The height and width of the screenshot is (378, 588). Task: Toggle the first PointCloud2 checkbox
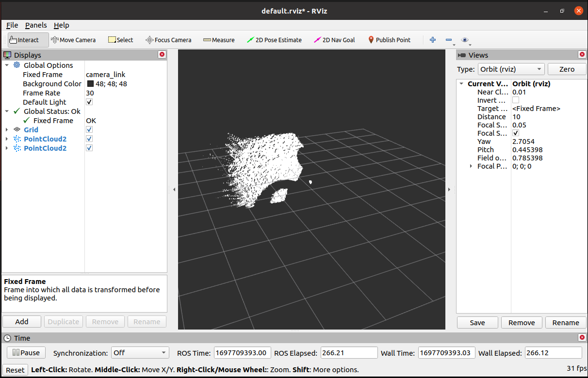coord(89,139)
